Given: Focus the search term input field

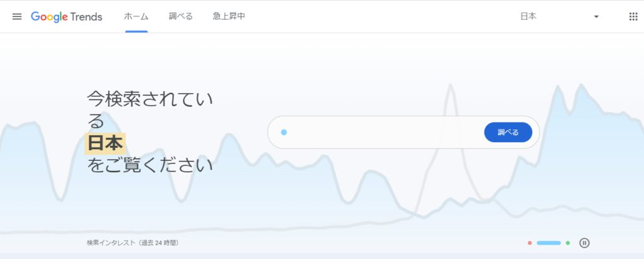Looking at the screenshot, I should (x=383, y=132).
